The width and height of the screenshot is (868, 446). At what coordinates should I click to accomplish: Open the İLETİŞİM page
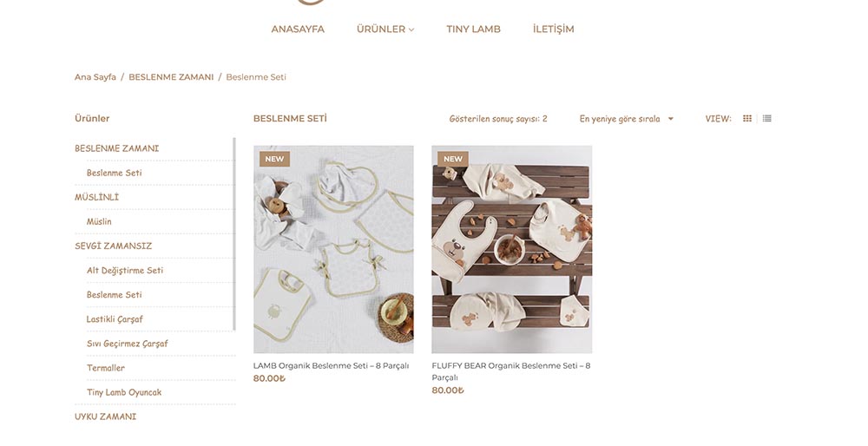tap(553, 30)
